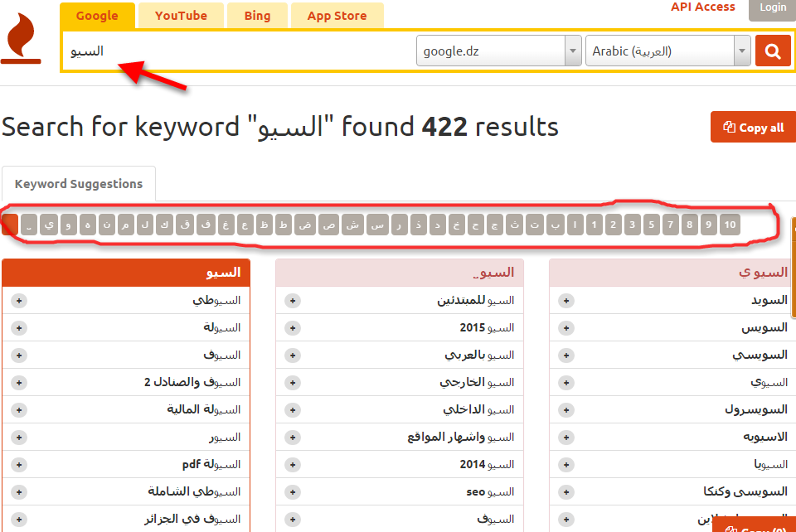Click plus icon next to السويد
Image resolution: width=796 pixels, height=532 pixels.
point(566,301)
